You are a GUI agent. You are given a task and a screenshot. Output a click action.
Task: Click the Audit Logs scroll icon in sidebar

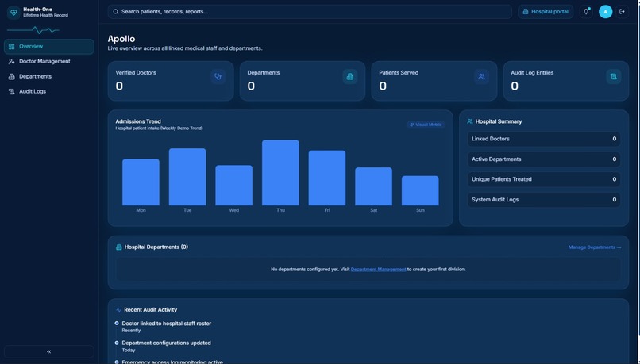[x=11, y=92]
